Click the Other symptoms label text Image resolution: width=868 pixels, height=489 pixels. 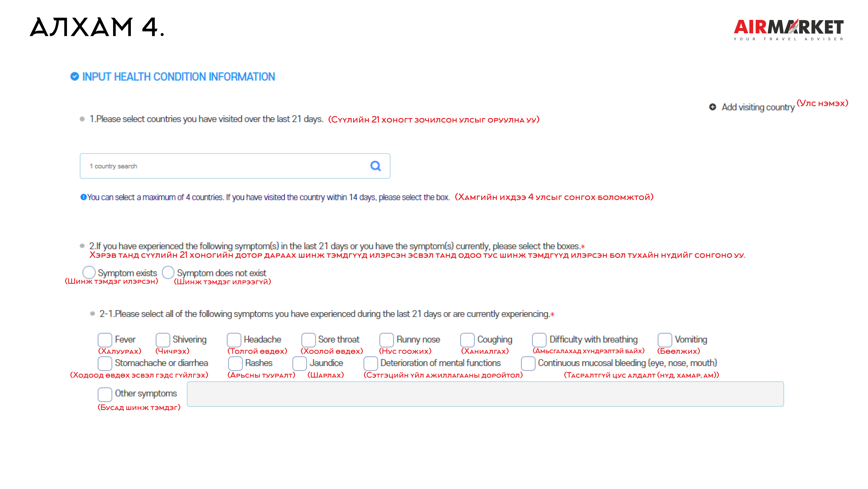point(146,394)
